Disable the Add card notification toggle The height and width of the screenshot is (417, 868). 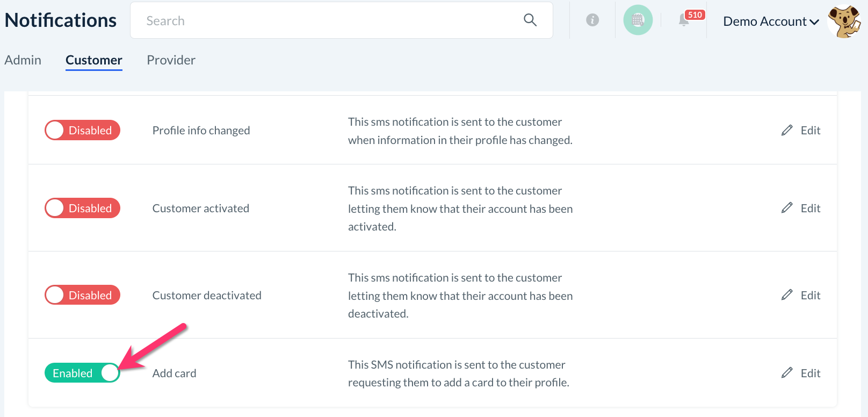pyautogui.click(x=82, y=373)
